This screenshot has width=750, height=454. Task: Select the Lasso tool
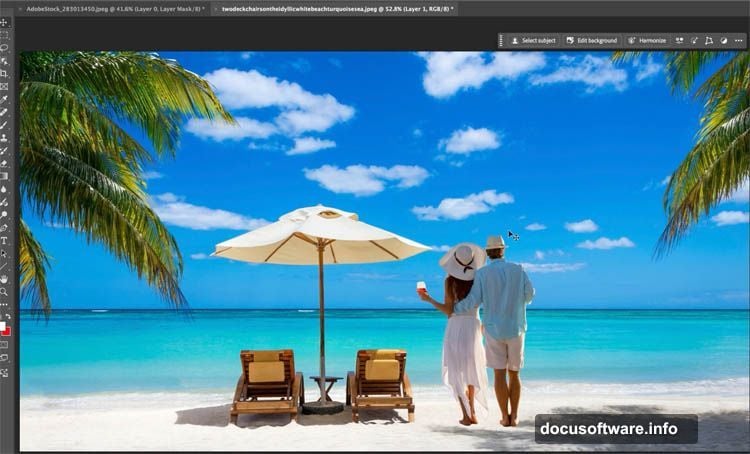point(5,47)
